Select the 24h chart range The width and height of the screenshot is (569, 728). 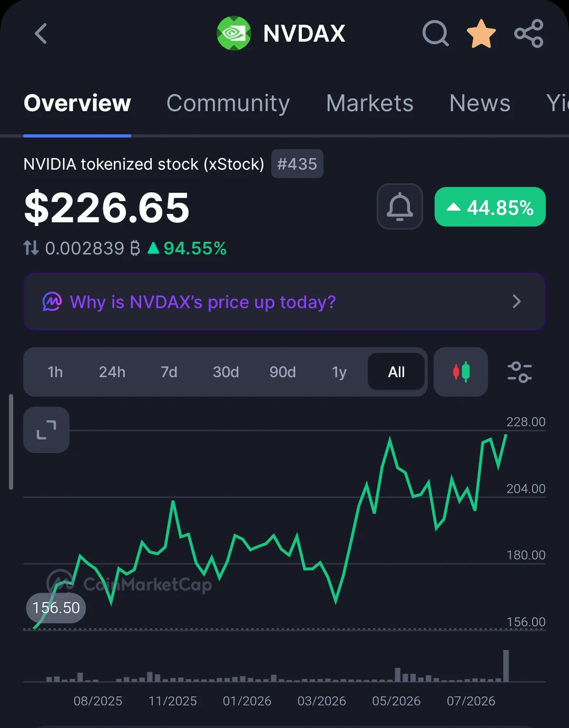[x=112, y=372]
